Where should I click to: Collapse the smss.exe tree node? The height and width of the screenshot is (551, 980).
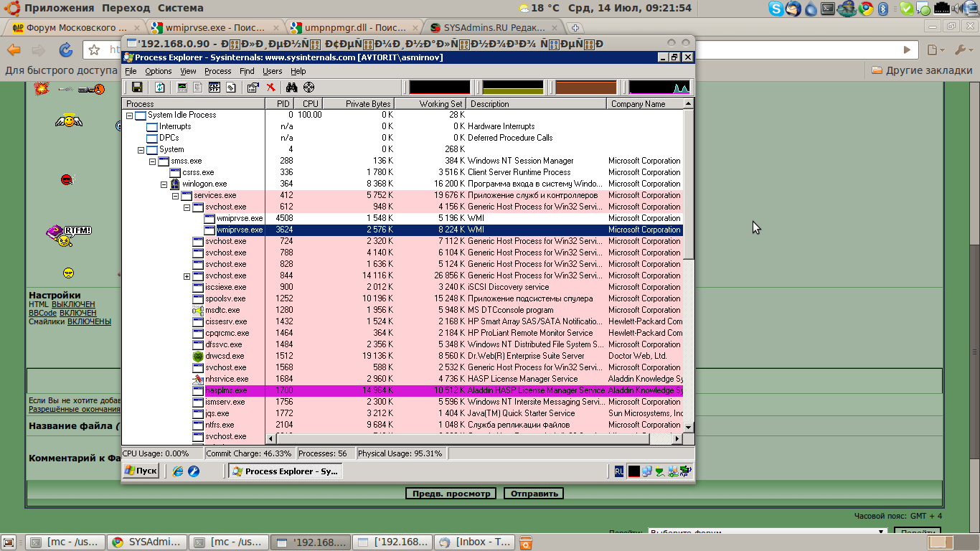pyautogui.click(x=153, y=161)
